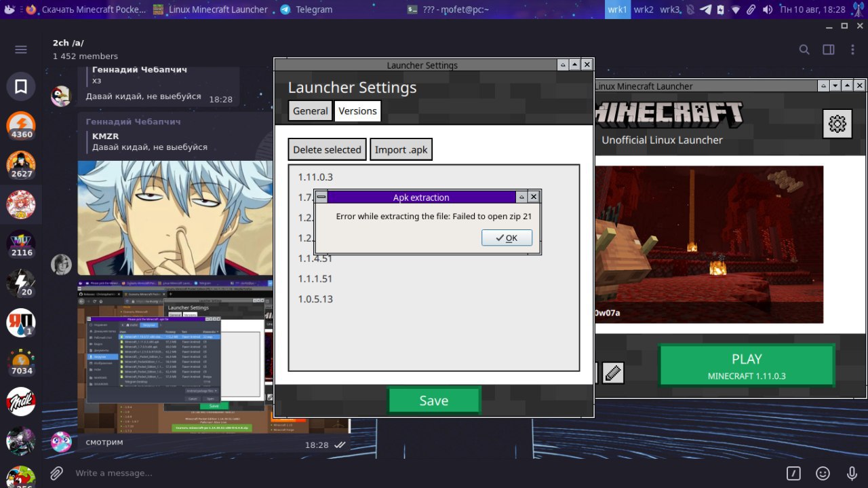Image resolution: width=868 pixels, height=488 pixels.
Task: Open the chat avatar with 2116 badge
Action: coord(21,244)
